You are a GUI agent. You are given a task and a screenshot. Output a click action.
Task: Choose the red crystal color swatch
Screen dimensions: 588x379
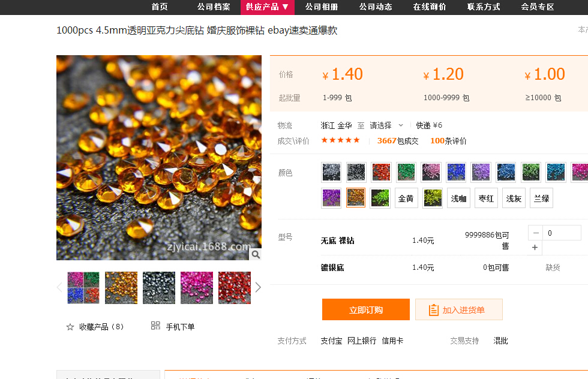click(381, 172)
